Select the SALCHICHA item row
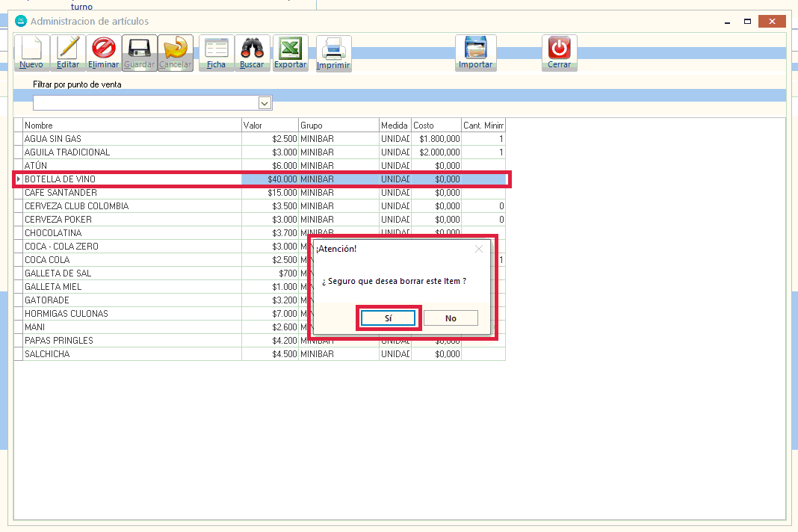798x532 pixels. 132,354
